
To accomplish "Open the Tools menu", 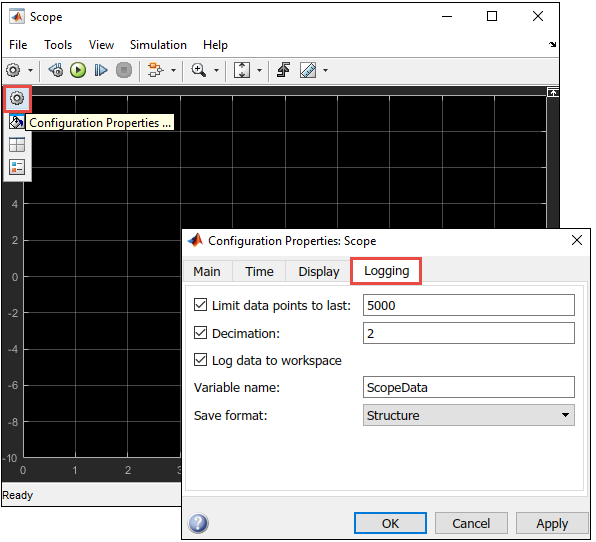I will (58, 45).
